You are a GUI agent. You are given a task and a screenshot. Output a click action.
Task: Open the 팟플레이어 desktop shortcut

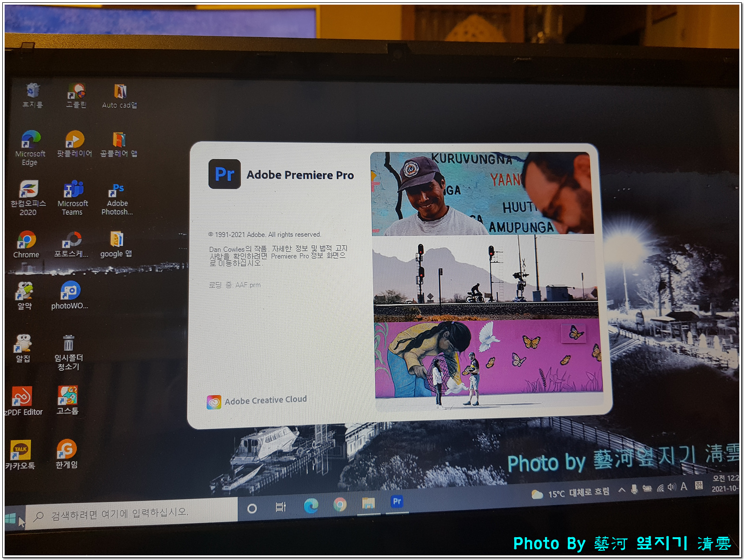click(74, 144)
